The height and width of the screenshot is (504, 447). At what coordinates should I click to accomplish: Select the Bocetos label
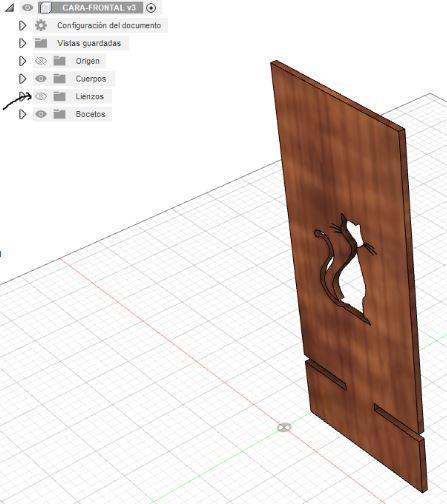(x=90, y=114)
